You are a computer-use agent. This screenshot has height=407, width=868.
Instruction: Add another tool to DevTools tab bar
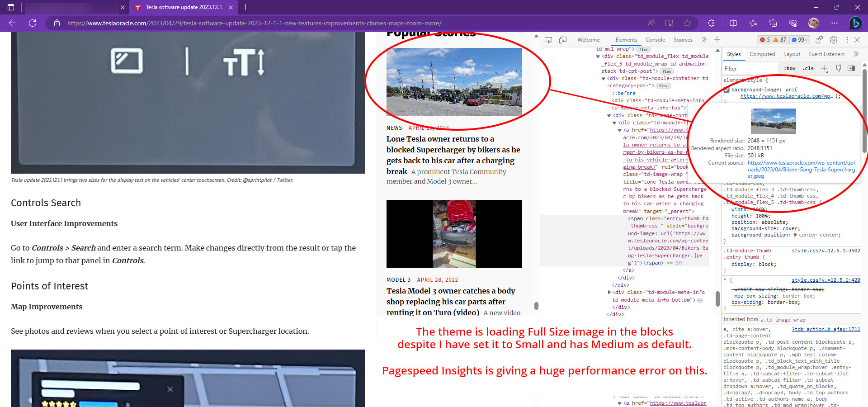click(x=717, y=40)
